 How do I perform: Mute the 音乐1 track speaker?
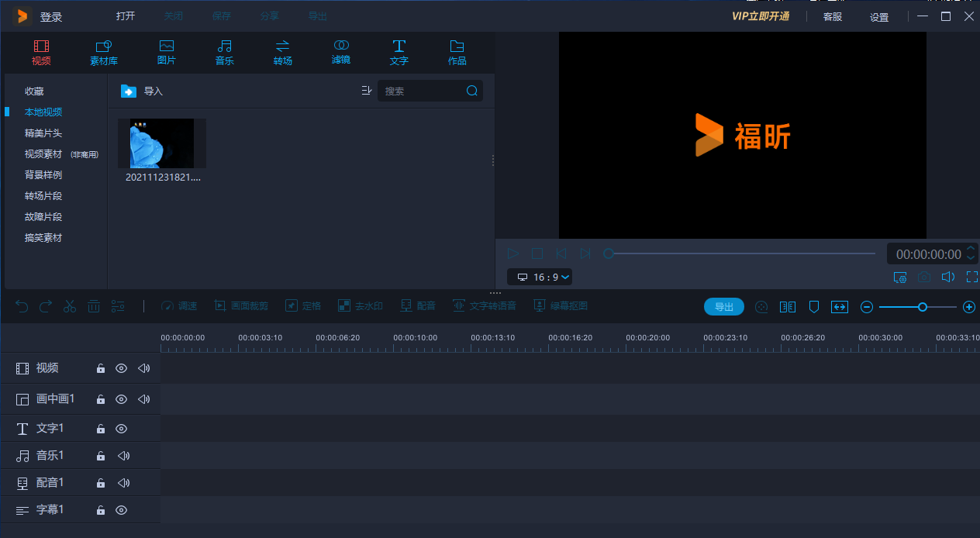point(123,456)
